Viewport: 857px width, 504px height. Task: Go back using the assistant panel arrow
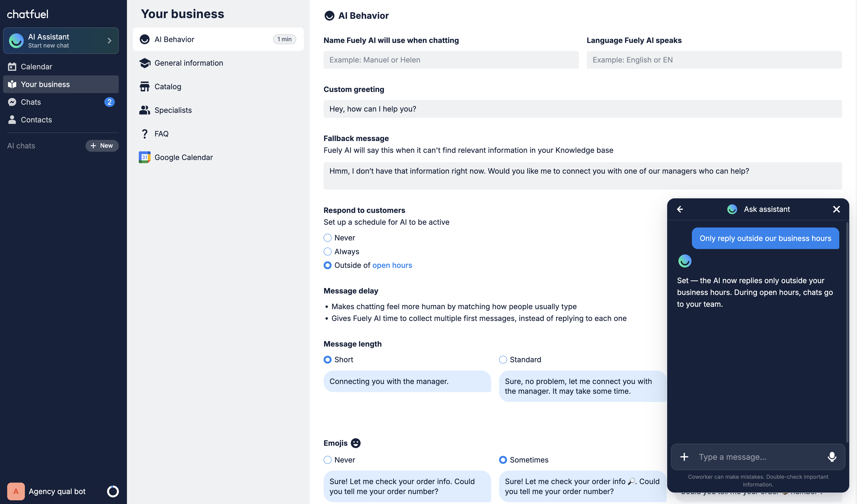(x=680, y=209)
